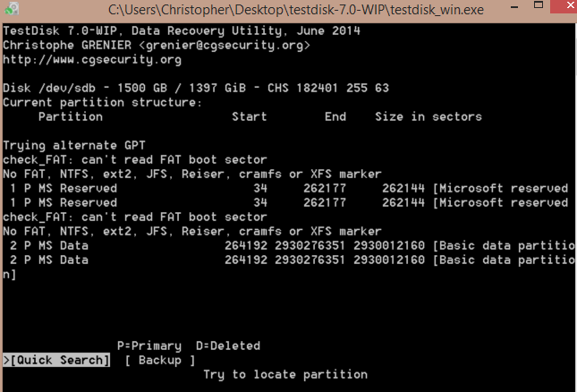Click the D=Deleted legend text
The image size is (577, 392).
click(x=228, y=345)
